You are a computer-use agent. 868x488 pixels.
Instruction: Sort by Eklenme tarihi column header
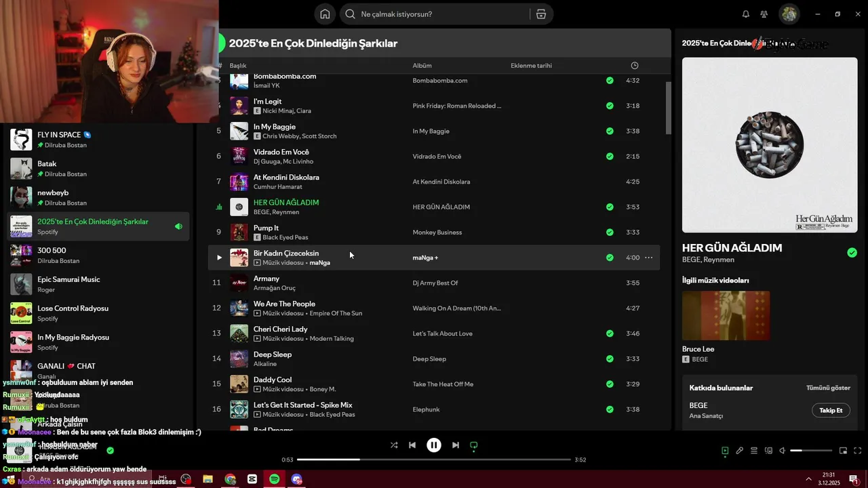[531, 66]
